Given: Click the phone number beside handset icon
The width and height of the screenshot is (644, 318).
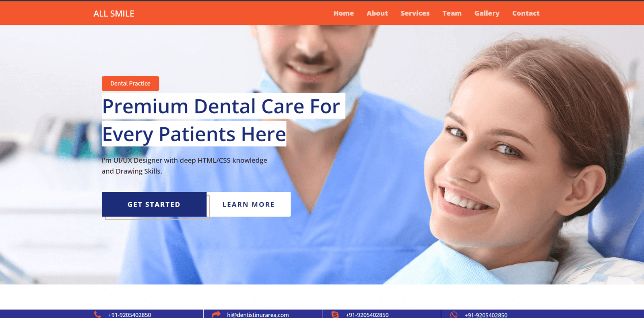Looking at the screenshot, I should [130, 315].
